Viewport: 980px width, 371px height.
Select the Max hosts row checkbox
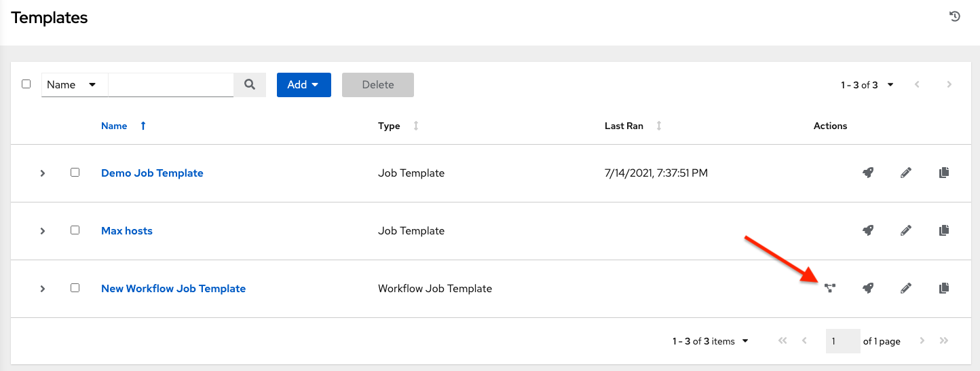point(75,230)
